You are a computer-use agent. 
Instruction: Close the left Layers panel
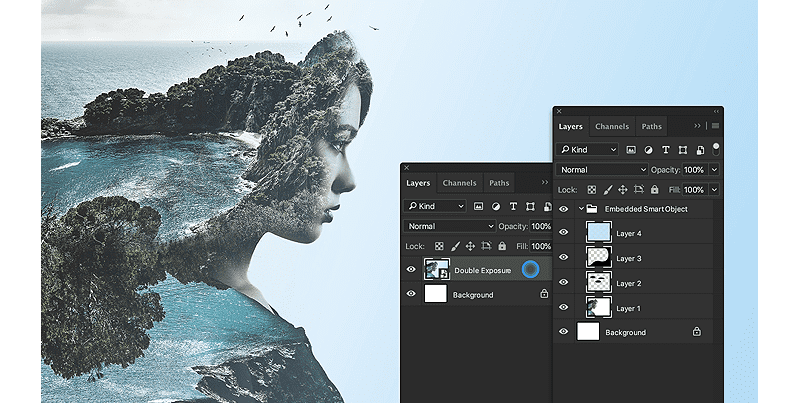407,167
